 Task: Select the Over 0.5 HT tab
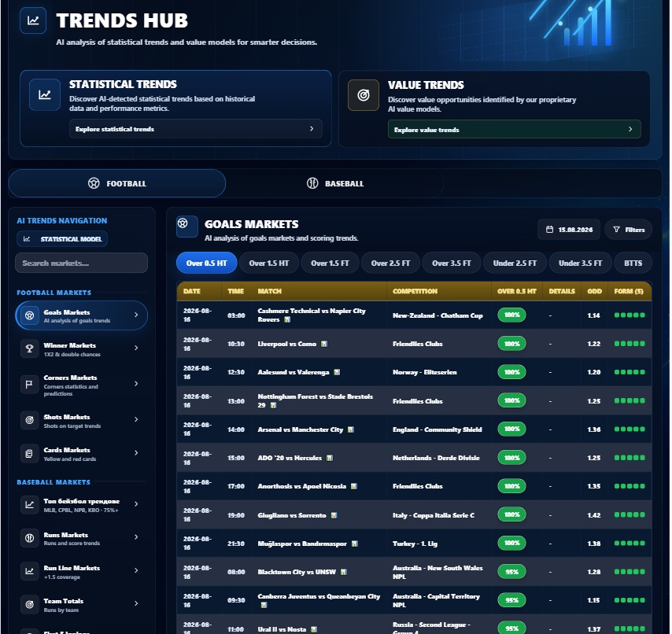tap(207, 263)
